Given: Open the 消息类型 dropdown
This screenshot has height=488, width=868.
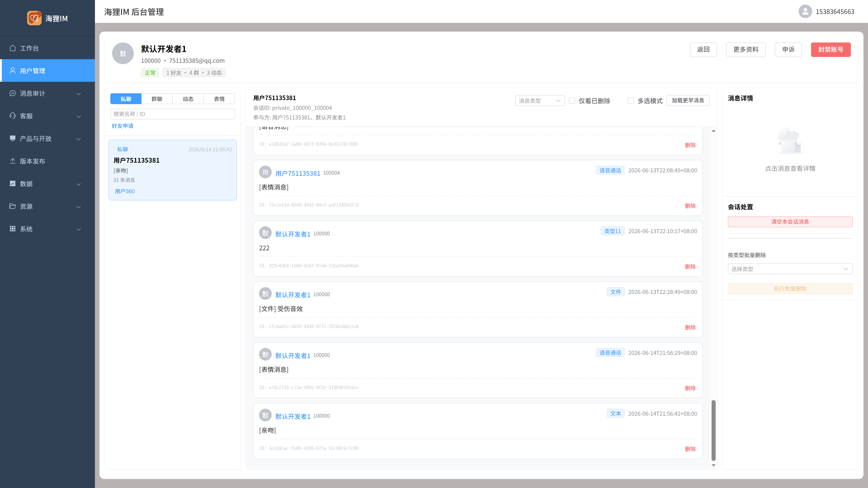Looking at the screenshot, I should (540, 100).
